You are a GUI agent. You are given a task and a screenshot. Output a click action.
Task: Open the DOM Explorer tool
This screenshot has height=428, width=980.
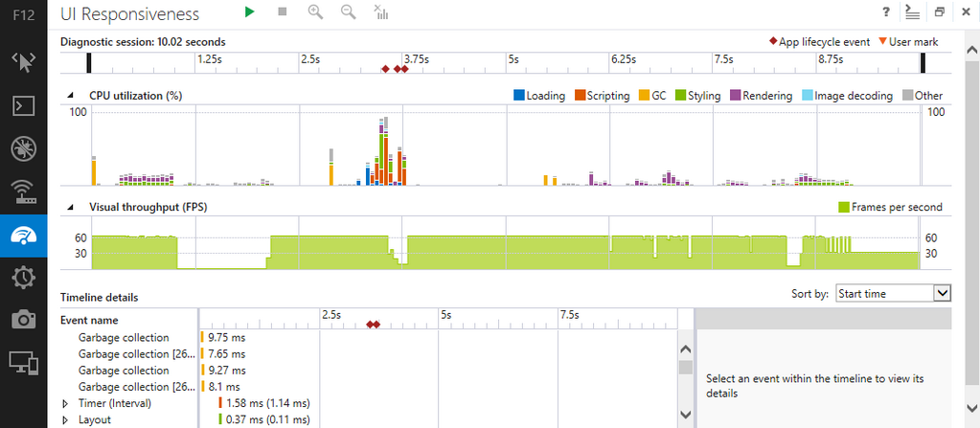click(x=24, y=62)
